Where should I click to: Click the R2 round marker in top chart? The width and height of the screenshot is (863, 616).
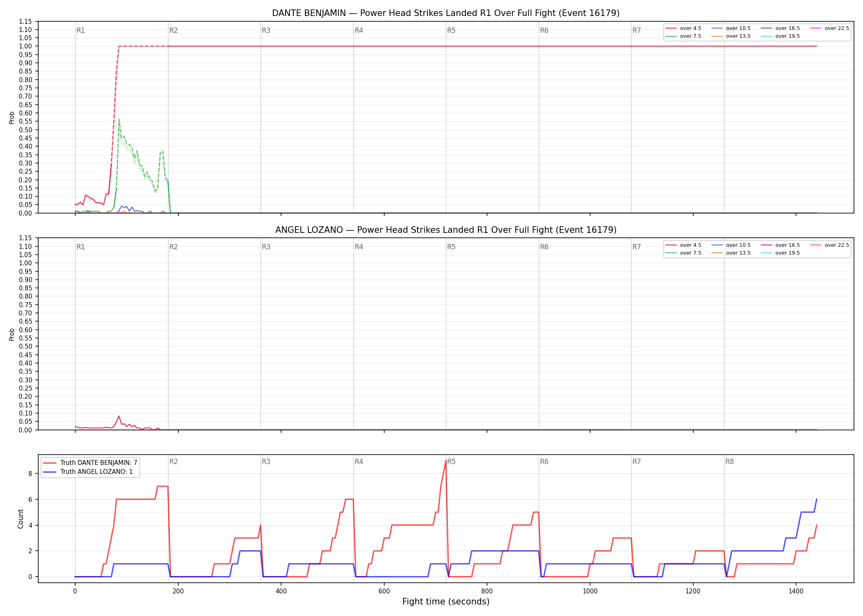coord(173,30)
